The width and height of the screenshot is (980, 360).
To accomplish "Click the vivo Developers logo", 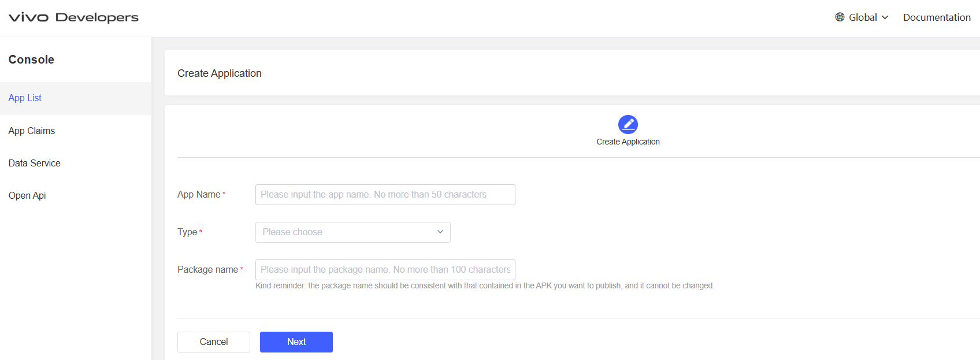I will pyautogui.click(x=73, y=17).
